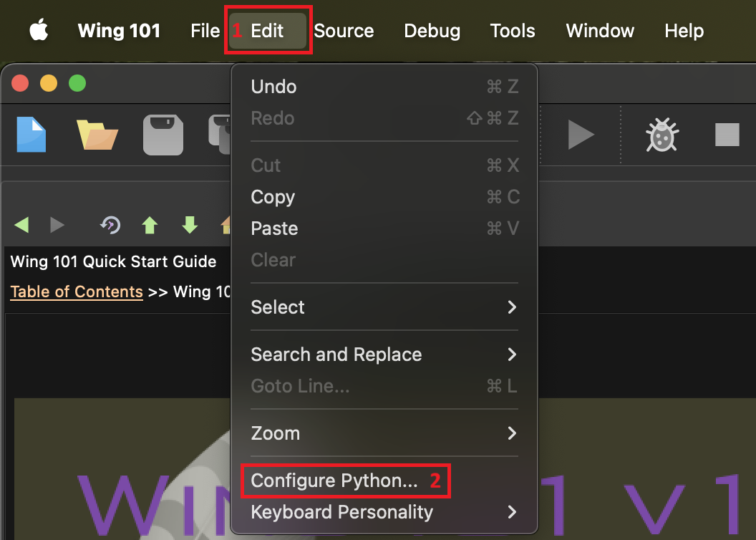This screenshot has height=540, width=756.
Task: Click the New File toolbar icon
Action: [31, 135]
